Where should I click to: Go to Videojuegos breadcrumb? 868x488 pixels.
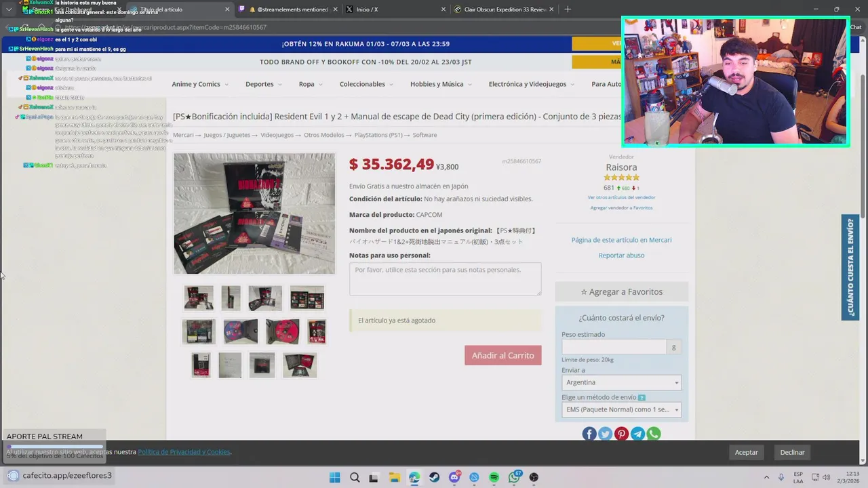point(277,135)
